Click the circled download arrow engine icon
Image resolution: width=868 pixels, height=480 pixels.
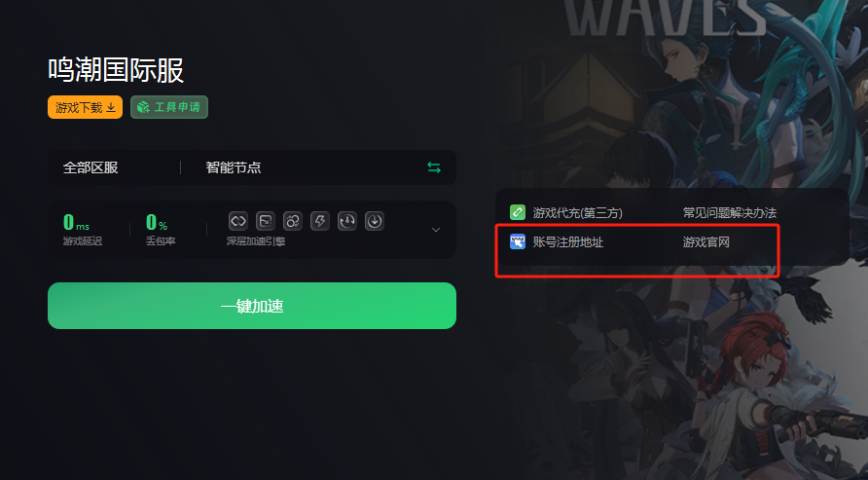pyautogui.click(x=375, y=221)
